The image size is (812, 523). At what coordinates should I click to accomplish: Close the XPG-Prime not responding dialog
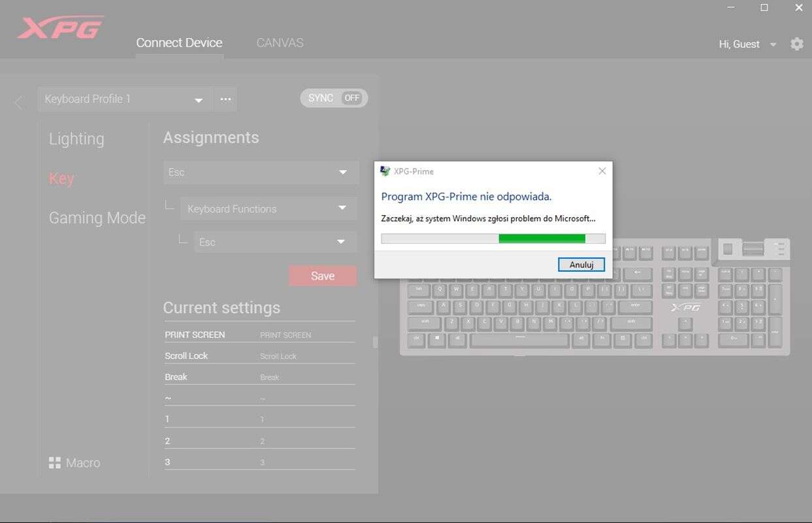(602, 171)
